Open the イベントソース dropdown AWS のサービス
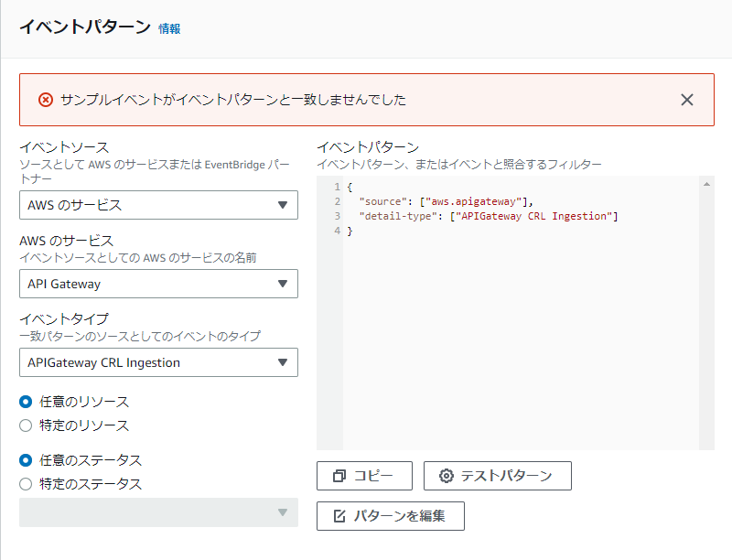 pyautogui.click(x=158, y=205)
